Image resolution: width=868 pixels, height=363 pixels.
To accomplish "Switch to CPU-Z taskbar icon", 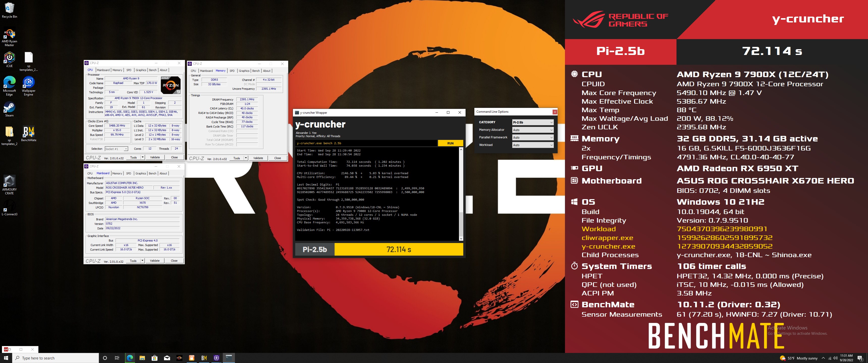I will pos(217,358).
